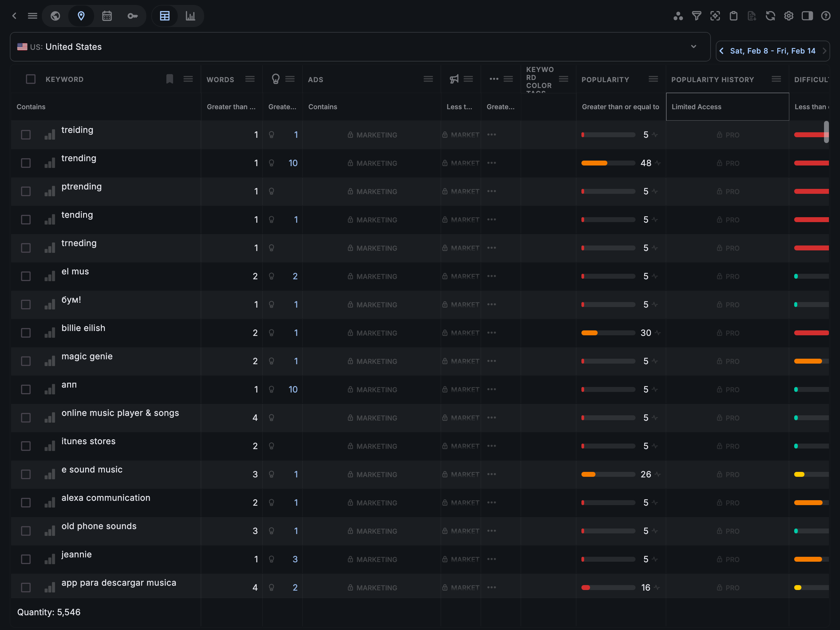The height and width of the screenshot is (630, 840).
Task: Click the funnel filter icon in toolbar
Action: point(696,16)
